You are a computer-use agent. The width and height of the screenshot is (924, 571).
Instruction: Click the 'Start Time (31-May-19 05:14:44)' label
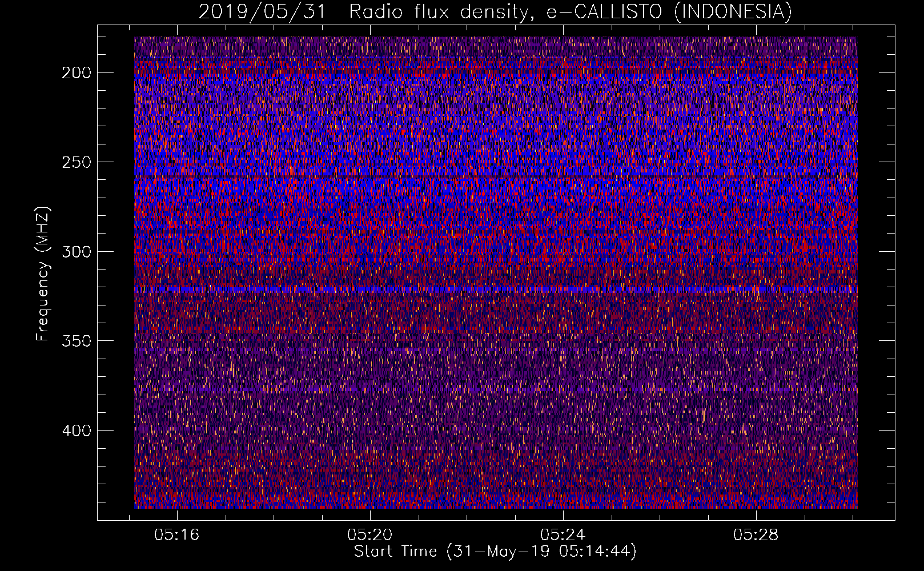(x=495, y=552)
